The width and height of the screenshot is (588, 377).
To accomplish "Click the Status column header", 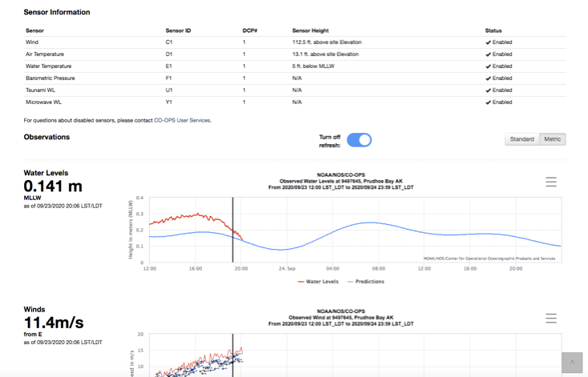I will (x=493, y=30).
